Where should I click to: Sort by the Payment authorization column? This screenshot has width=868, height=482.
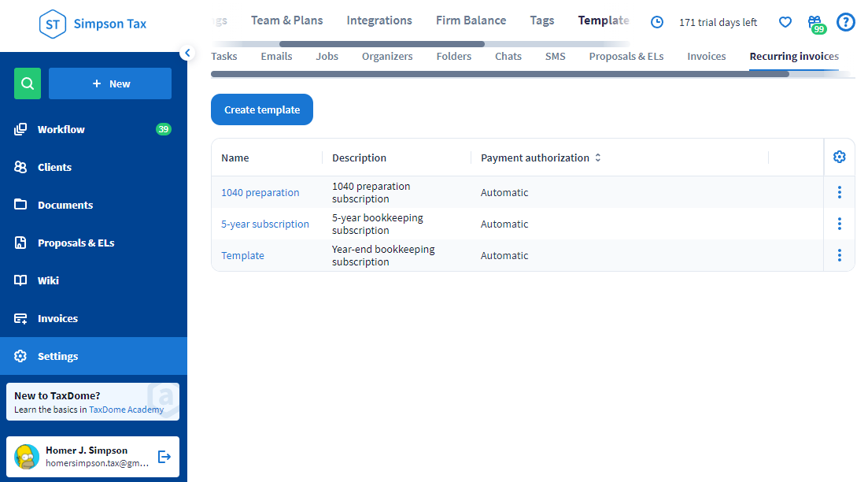click(597, 158)
